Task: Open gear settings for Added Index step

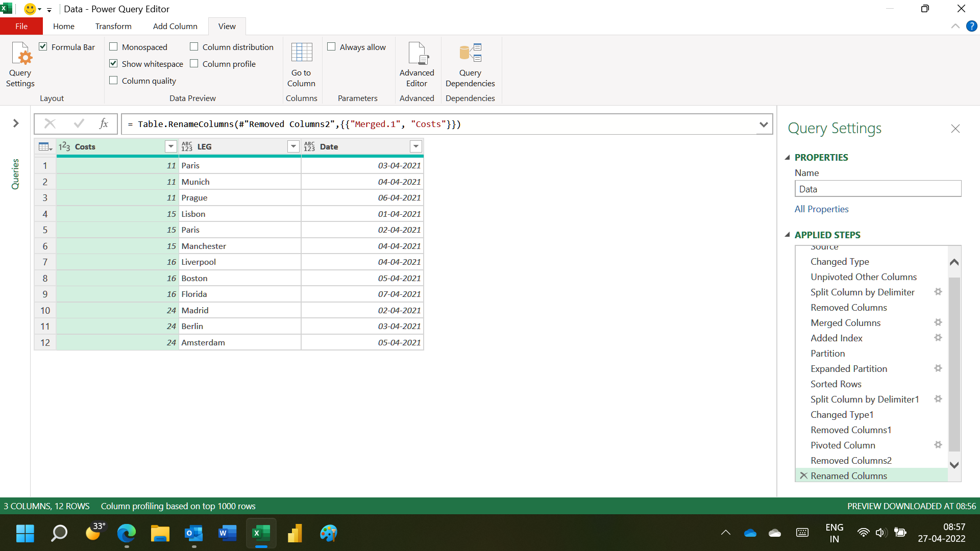Action: click(x=938, y=338)
